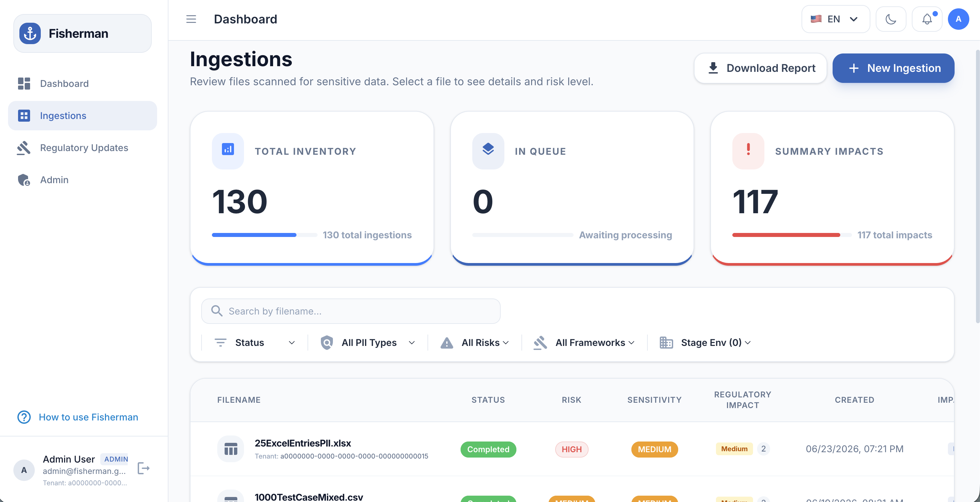This screenshot has width=980, height=502.
Task: Select Ingestions in the sidebar
Action: (x=83, y=116)
